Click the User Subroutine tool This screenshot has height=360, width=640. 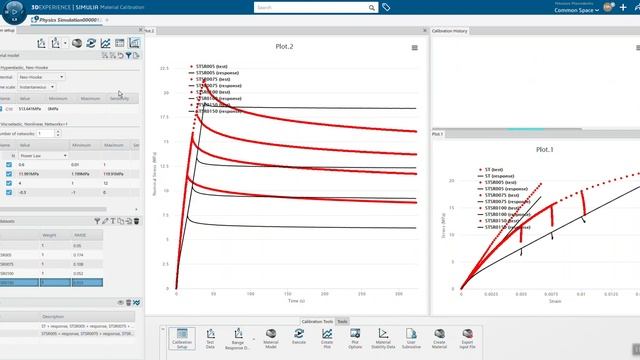[x=411, y=338]
